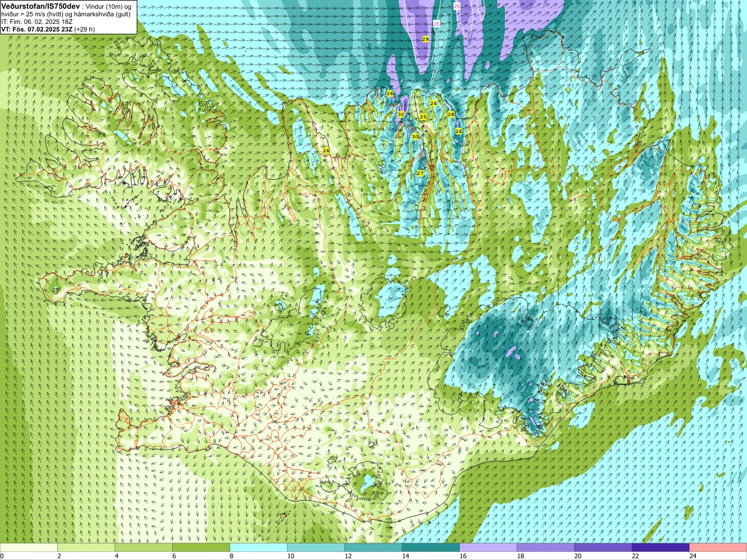The image size is (747, 560).
Task: Click the legend tick label 16
Action: (x=463, y=556)
